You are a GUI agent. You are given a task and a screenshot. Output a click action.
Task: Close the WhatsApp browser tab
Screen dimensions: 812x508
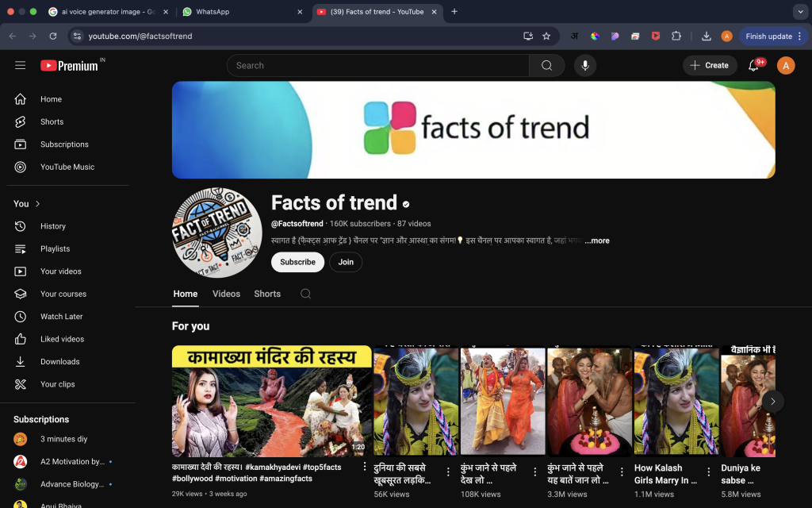click(x=300, y=11)
